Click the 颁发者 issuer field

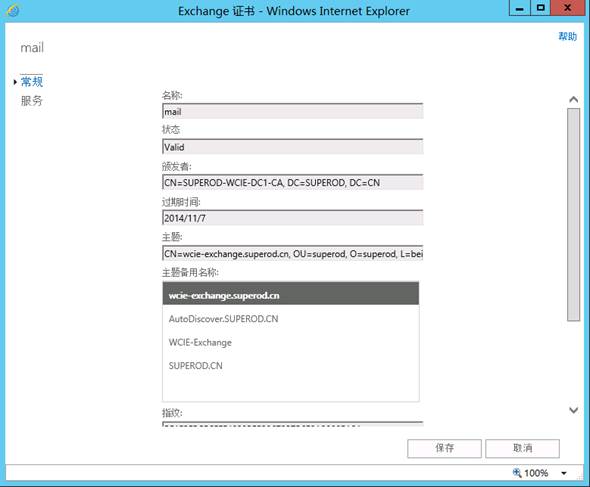[293, 183]
